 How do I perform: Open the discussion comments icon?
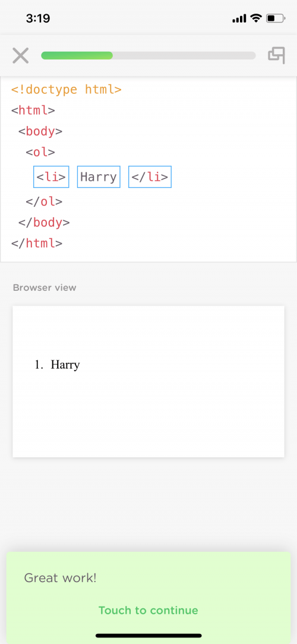(x=276, y=55)
